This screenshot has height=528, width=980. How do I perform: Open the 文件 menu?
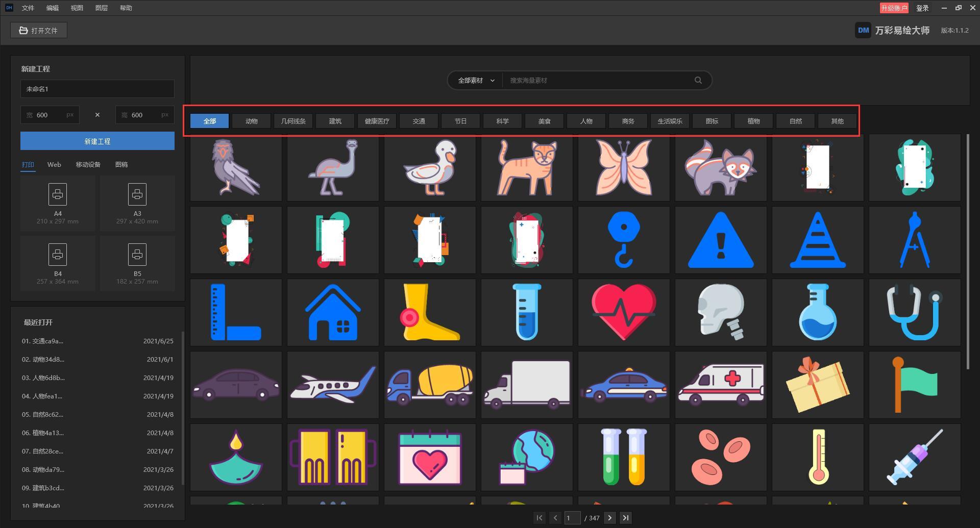tap(28, 8)
